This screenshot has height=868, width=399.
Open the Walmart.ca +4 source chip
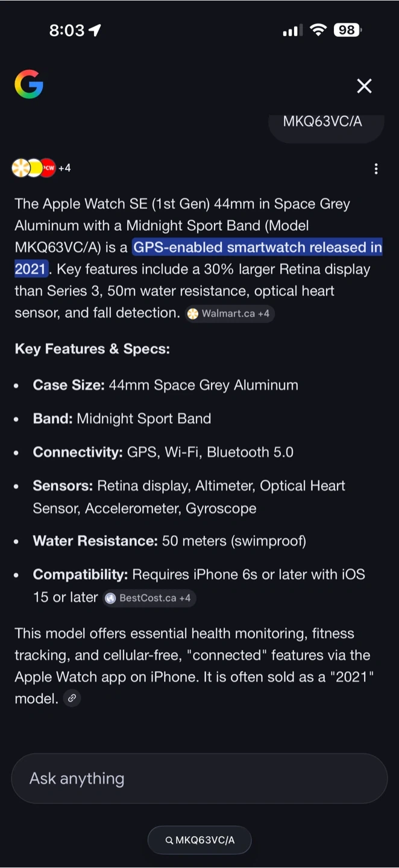tap(229, 313)
